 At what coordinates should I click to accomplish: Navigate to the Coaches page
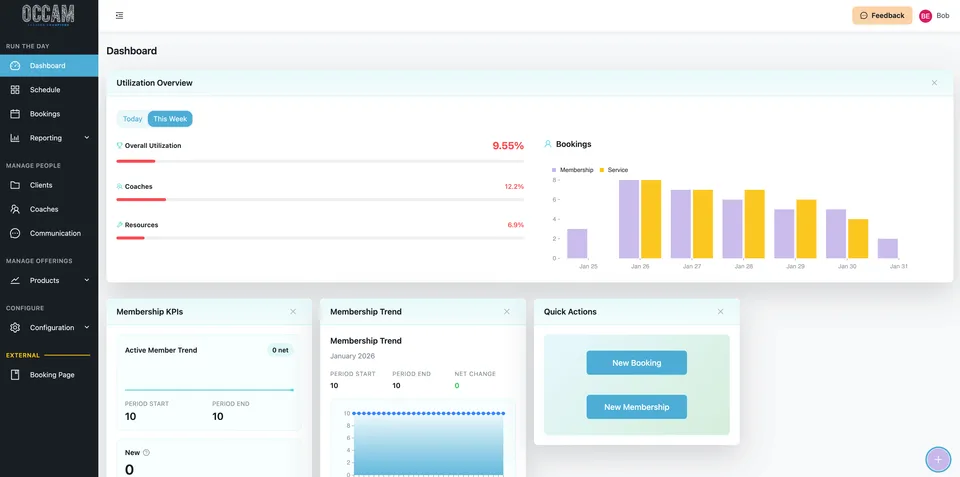pos(49,209)
